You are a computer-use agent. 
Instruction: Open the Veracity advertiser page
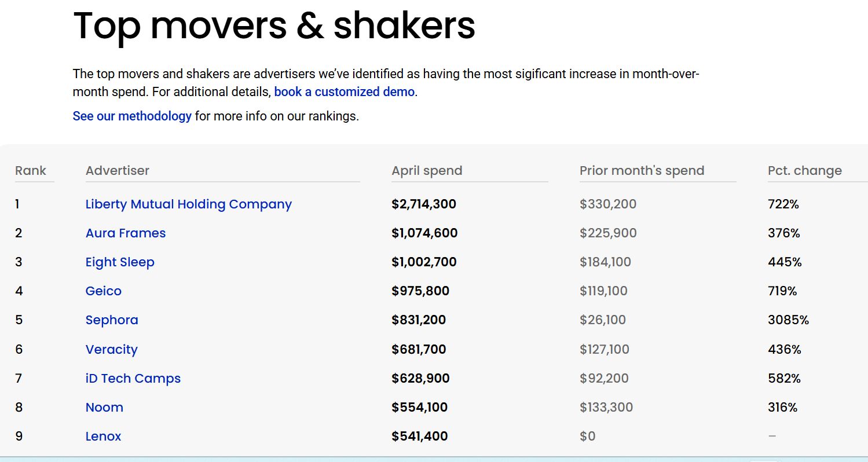(x=111, y=350)
